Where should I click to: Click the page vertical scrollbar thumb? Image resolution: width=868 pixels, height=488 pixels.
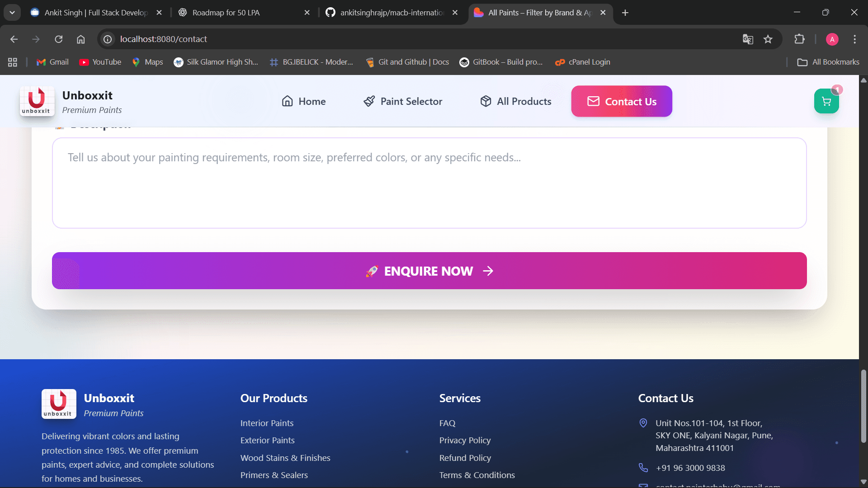[x=863, y=406]
